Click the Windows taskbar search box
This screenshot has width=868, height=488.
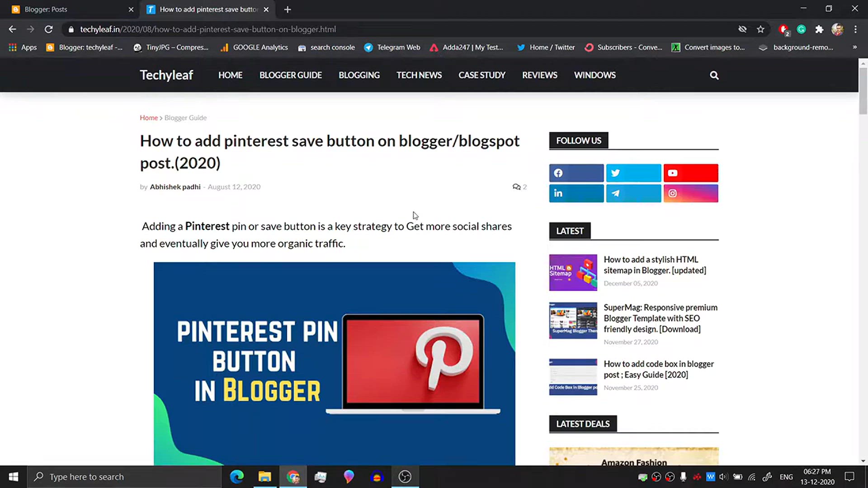click(x=124, y=477)
